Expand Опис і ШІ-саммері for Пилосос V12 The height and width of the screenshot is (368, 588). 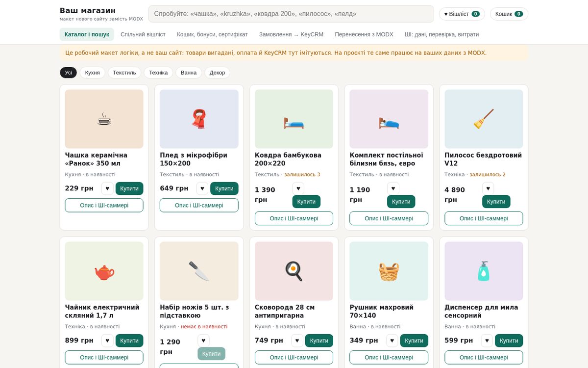484,218
